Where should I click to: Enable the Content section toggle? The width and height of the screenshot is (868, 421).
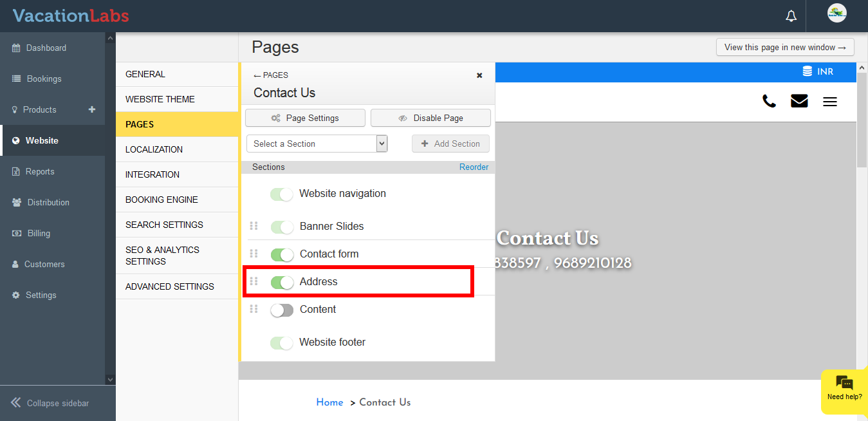(x=282, y=310)
